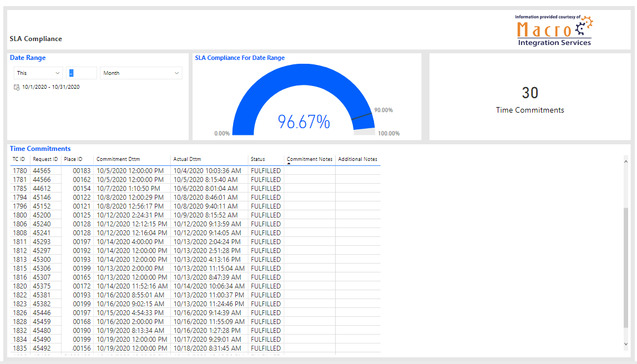Click the scroll up arrow of the table

pos(626,158)
